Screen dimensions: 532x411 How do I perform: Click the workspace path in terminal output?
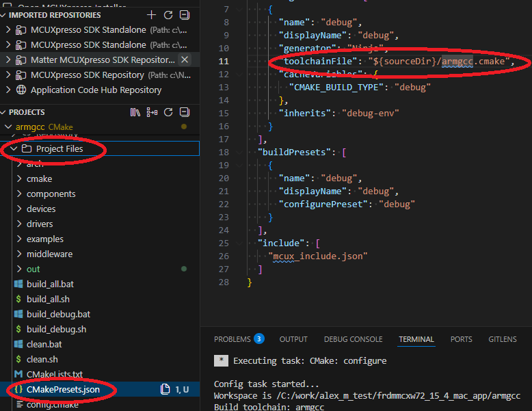399,396
